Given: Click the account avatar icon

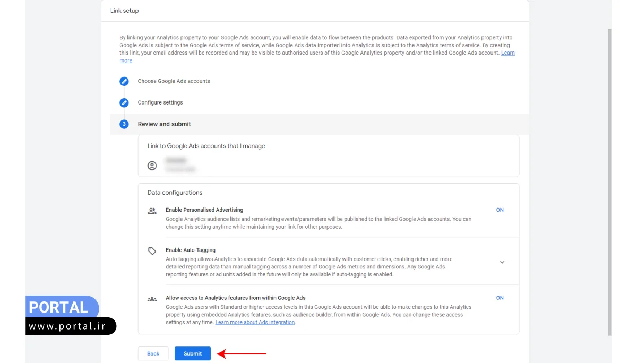Looking at the screenshot, I should [x=152, y=166].
